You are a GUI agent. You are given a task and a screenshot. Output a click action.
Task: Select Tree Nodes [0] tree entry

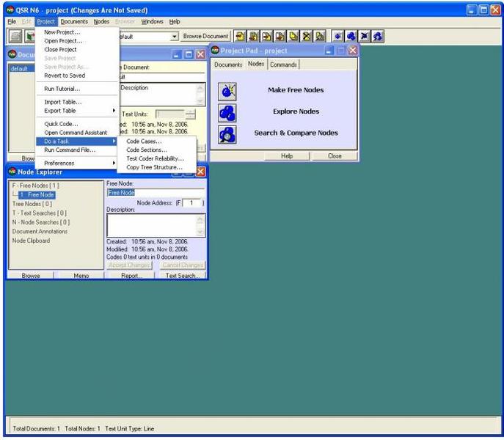click(x=32, y=204)
